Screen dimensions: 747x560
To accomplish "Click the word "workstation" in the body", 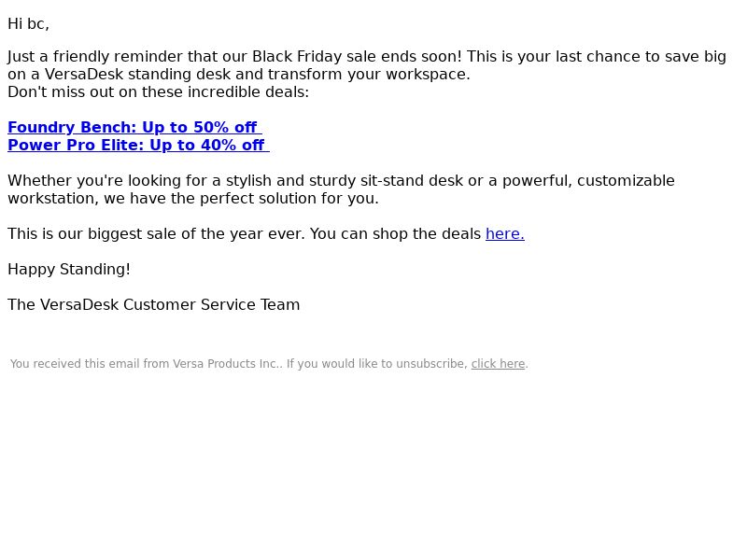I will 53,199.
